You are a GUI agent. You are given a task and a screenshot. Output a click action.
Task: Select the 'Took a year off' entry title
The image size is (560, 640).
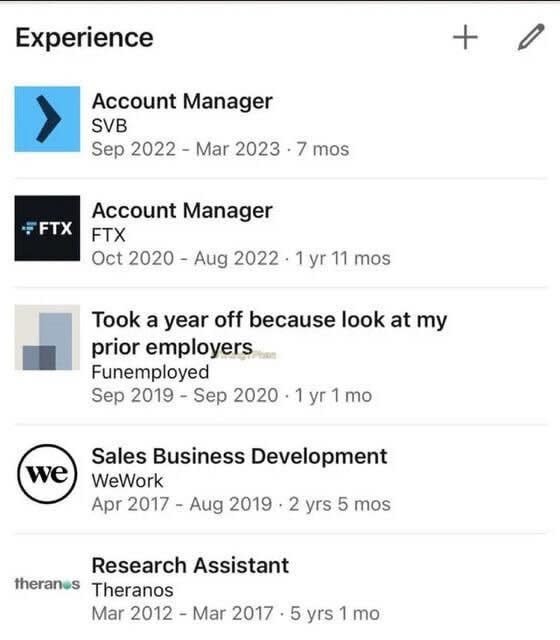click(269, 333)
